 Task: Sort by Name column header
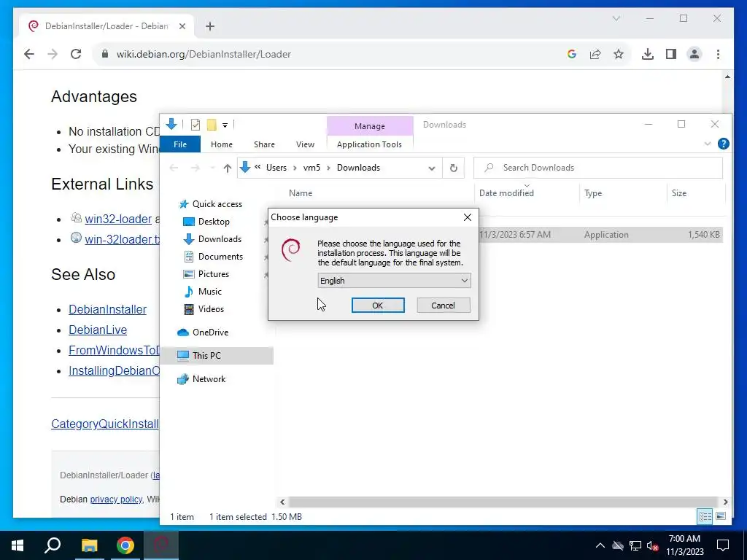pos(301,193)
